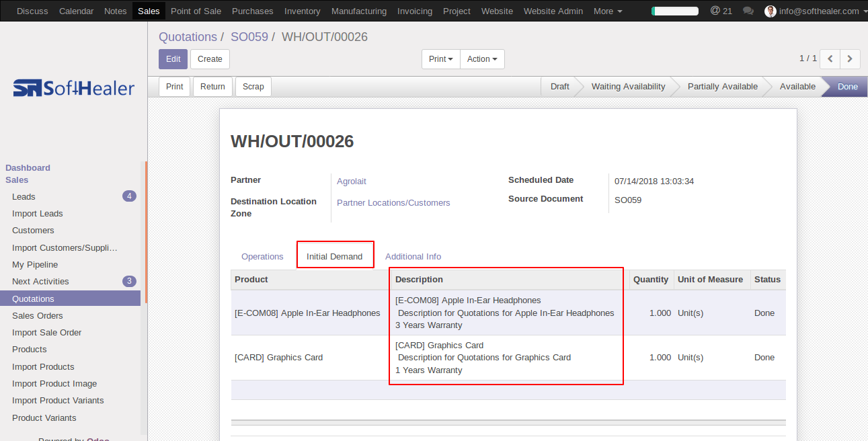Open the Print dropdown

(441, 59)
